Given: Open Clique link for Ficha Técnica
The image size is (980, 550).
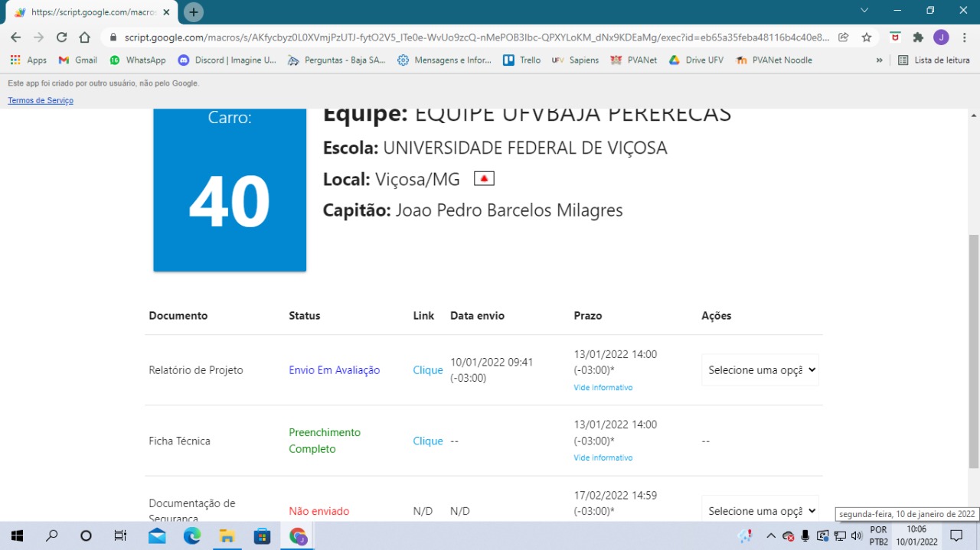Looking at the screenshot, I should point(428,441).
